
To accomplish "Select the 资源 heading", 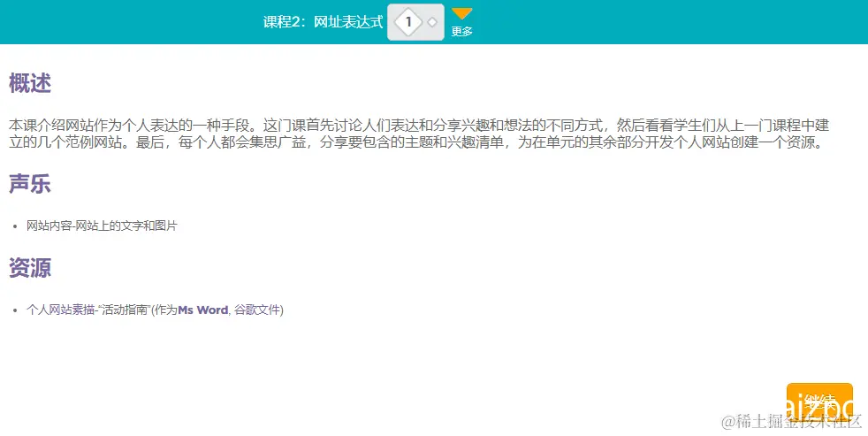I will pos(30,268).
